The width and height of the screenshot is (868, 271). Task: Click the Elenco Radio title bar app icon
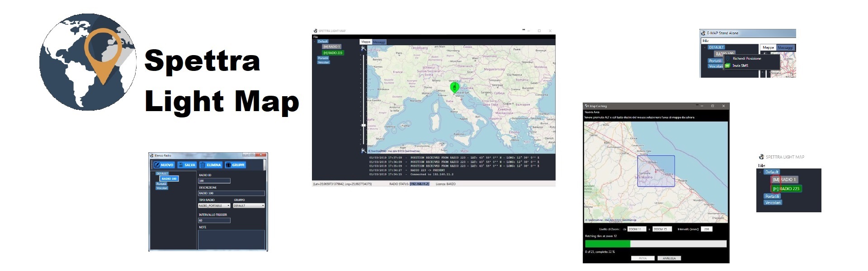(x=152, y=156)
